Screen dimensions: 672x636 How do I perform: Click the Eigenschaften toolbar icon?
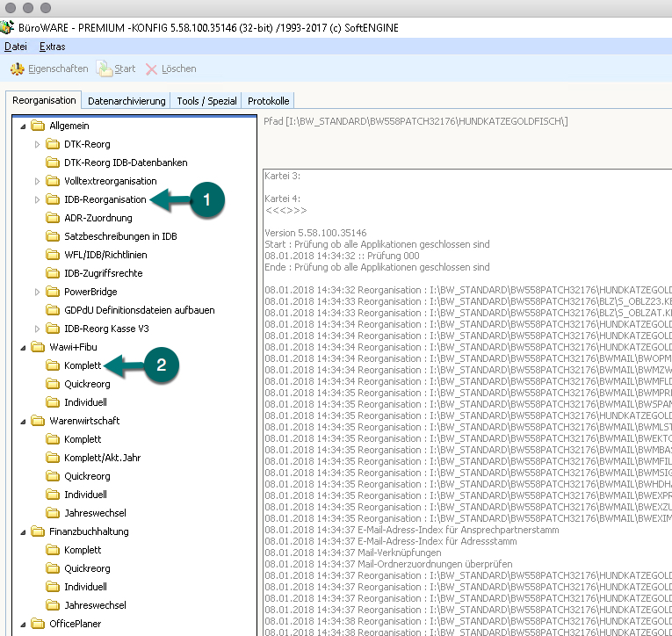point(17,69)
